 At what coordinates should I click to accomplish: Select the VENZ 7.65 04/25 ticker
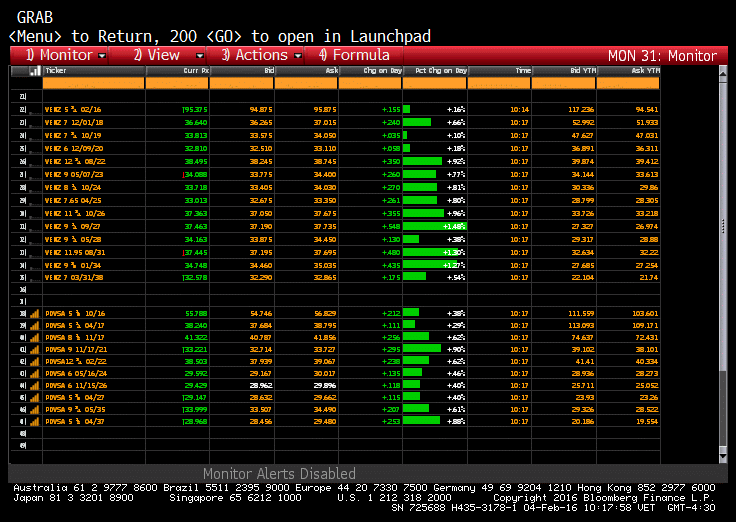coord(73,200)
